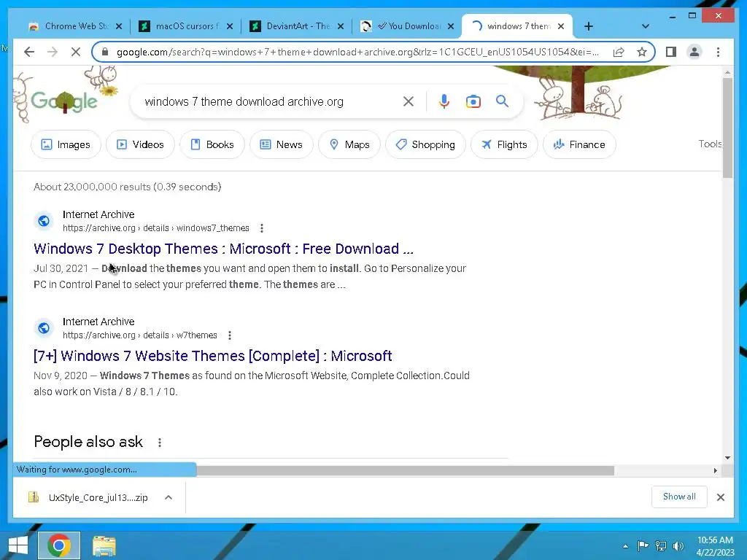
Task: Share this page from the address bar
Action: tap(619, 52)
